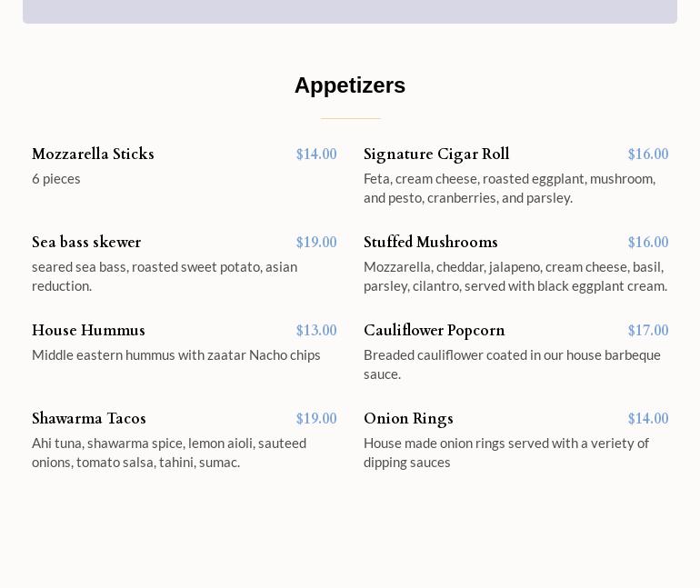This screenshot has width=700, height=588.
Task: Click the Appetizers section heading
Action: 349,85
